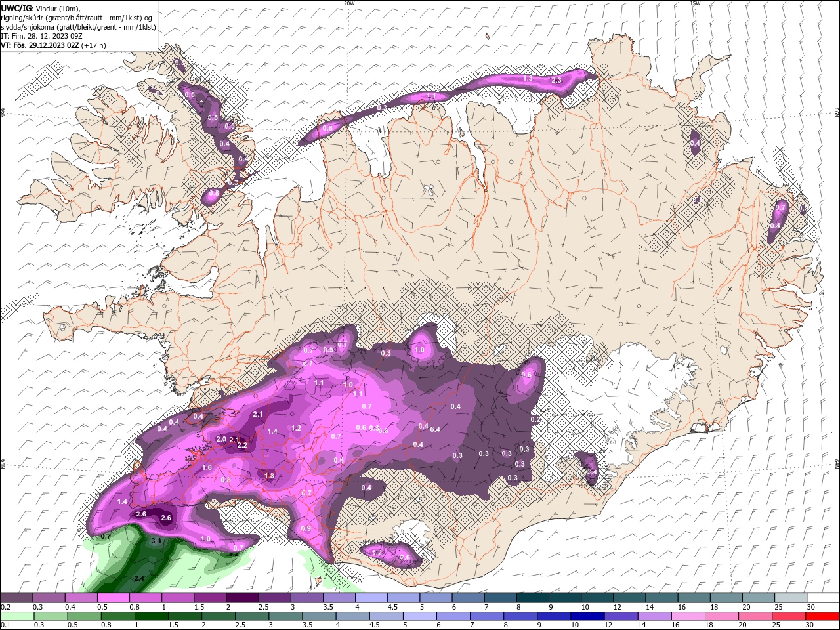This screenshot has height=630, width=840.
Task: Click the 1.8 snowfall value on map
Action: coord(269,476)
